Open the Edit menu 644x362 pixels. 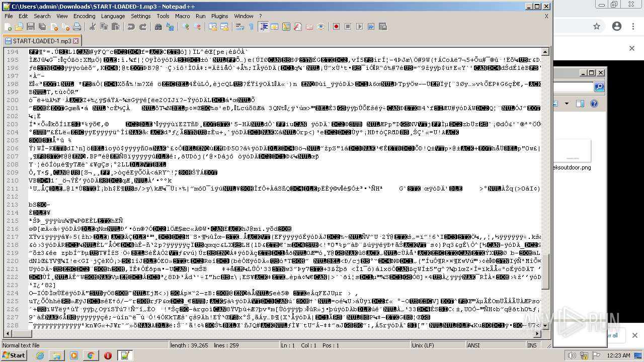23,16
